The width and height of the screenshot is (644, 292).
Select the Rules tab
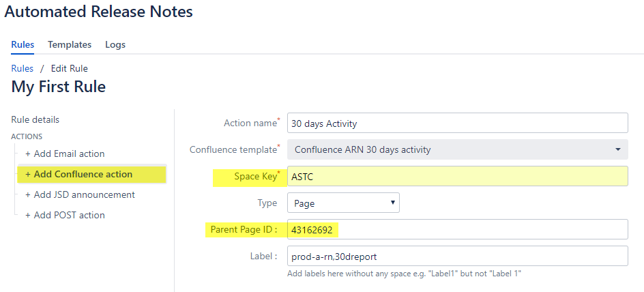point(23,44)
